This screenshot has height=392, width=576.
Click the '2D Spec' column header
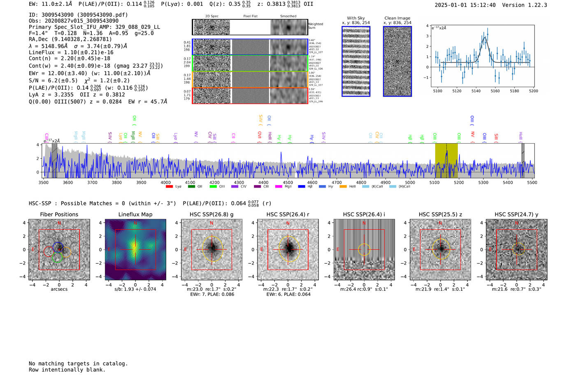212,16
